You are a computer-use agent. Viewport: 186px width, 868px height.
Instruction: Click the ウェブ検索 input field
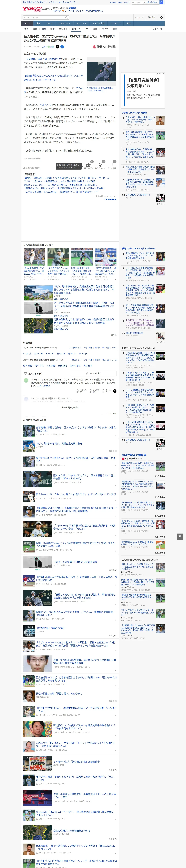tap(137, 2)
